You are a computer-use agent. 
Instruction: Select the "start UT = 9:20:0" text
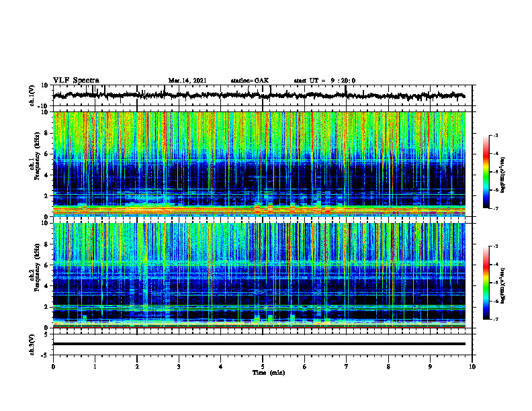pos(324,81)
